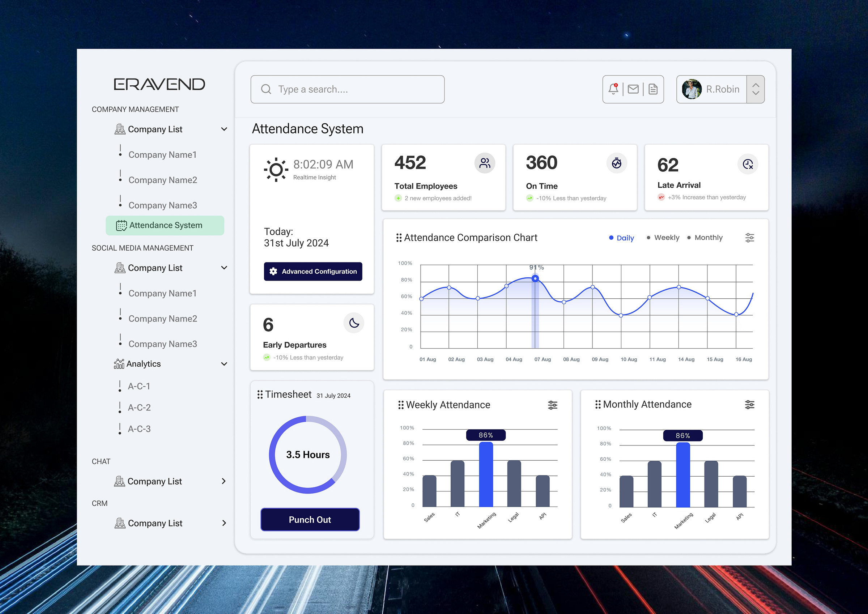Click the moon icon on Early Departures card
Image resolution: width=868 pixels, height=614 pixels.
(353, 323)
